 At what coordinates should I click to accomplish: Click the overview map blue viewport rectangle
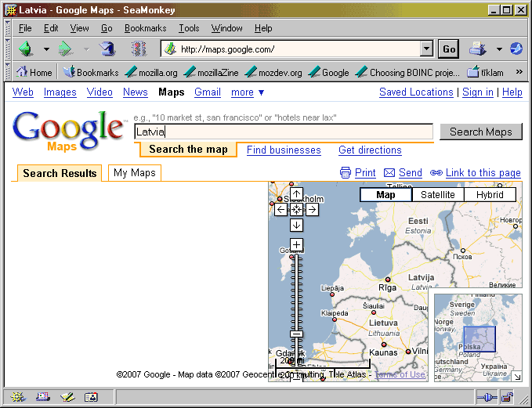[x=480, y=339]
